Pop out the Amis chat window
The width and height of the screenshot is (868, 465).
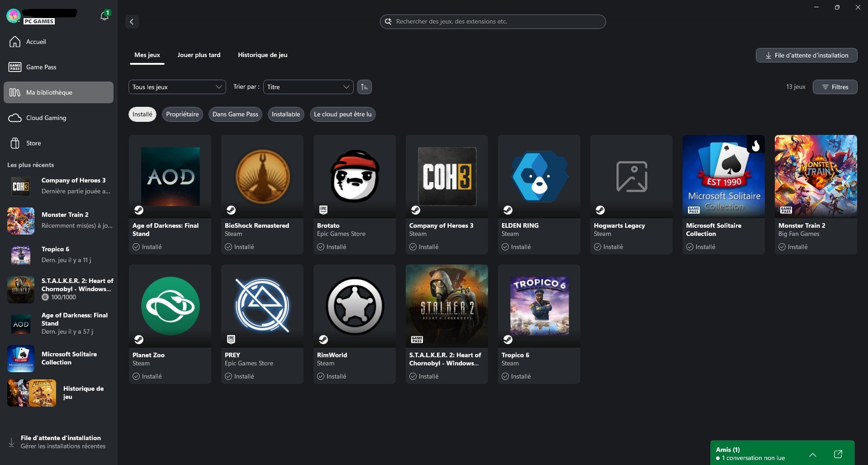pyautogui.click(x=838, y=454)
